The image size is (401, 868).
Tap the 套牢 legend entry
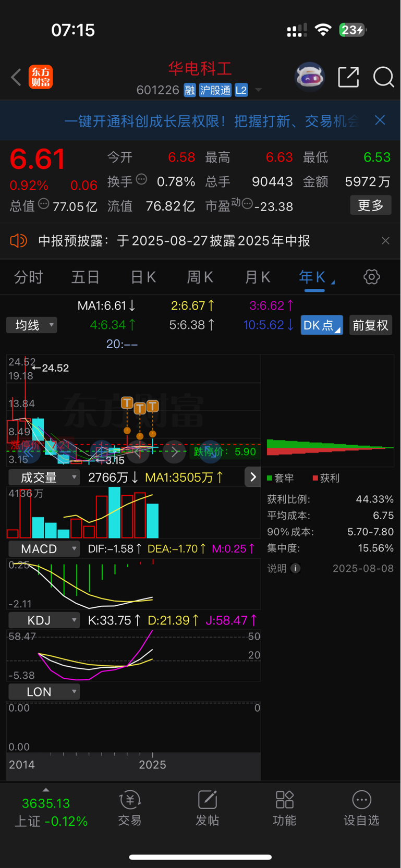click(x=281, y=478)
